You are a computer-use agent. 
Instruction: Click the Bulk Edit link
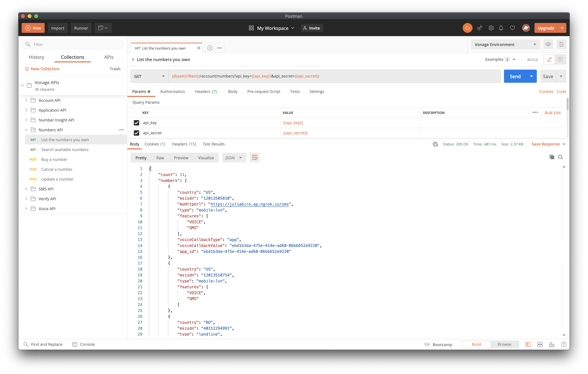(x=552, y=113)
